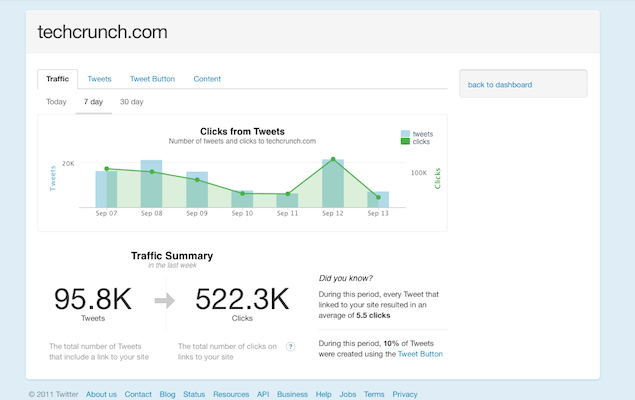635x400 pixels.
Task: Click the clicks green legend swatch
Action: click(x=405, y=141)
